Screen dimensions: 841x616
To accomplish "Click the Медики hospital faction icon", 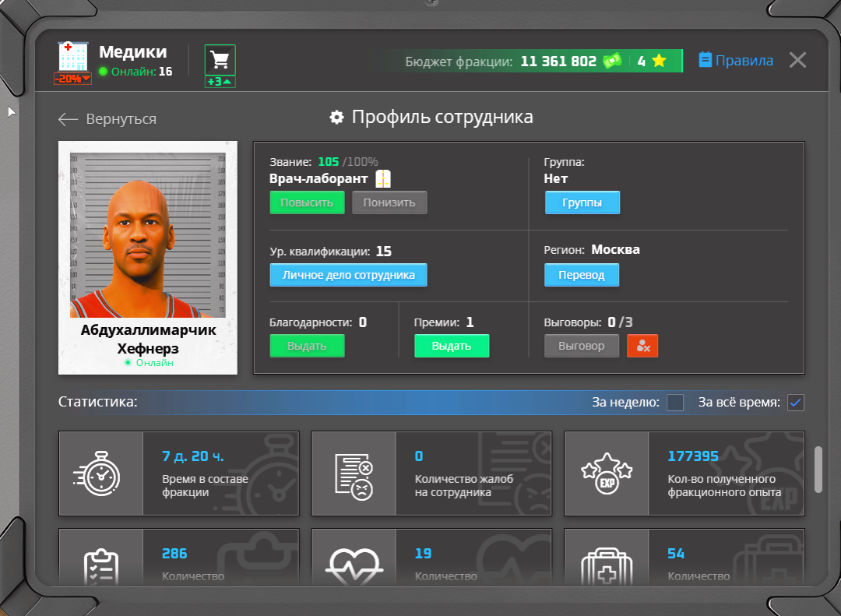I will [x=73, y=57].
